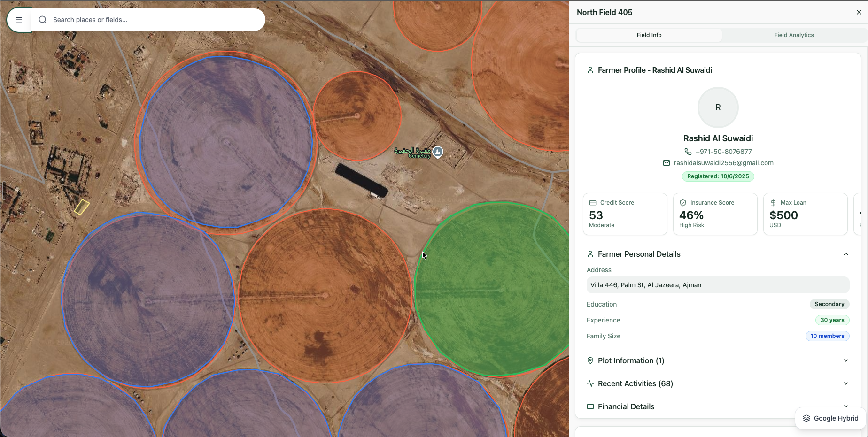868x437 pixels.
Task: Click the avatar circle with letter R
Action: pos(718,107)
